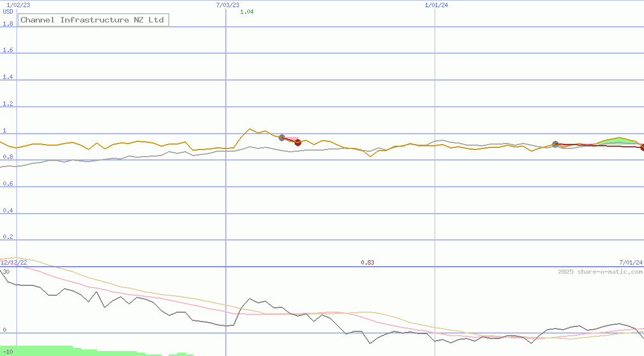
Task: Click the green 1.04 peak price label
Action: (x=247, y=12)
